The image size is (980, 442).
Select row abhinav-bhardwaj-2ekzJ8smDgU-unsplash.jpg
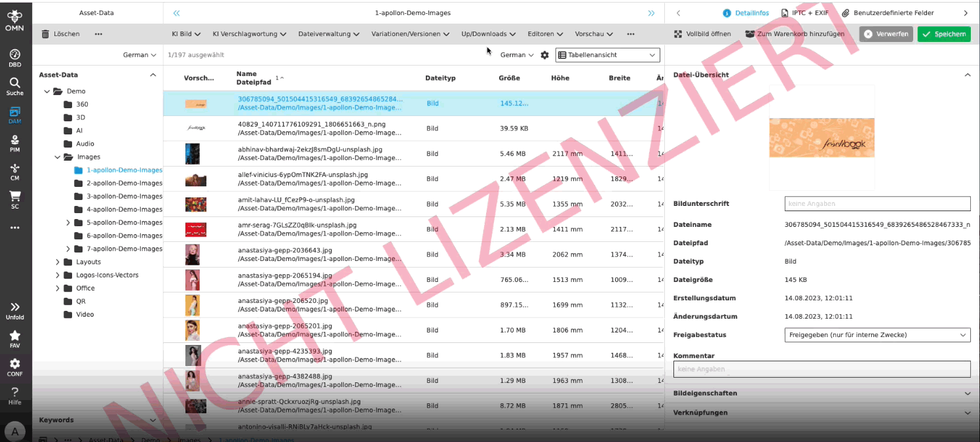pos(413,153)
